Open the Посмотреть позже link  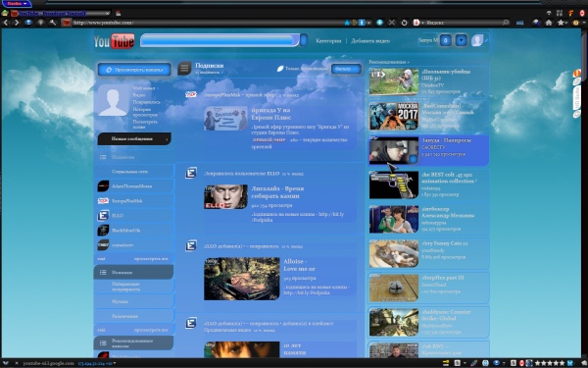click(x=145, y=125)
